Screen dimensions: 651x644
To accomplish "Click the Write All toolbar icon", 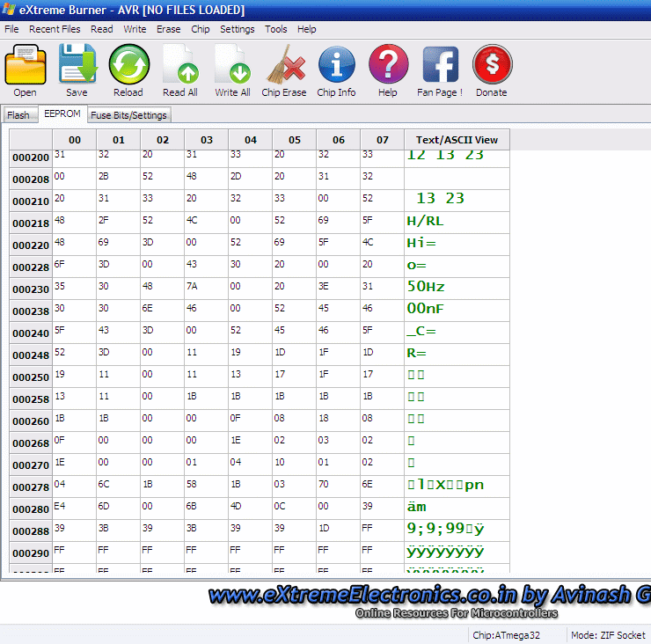I will click(232, 66).
